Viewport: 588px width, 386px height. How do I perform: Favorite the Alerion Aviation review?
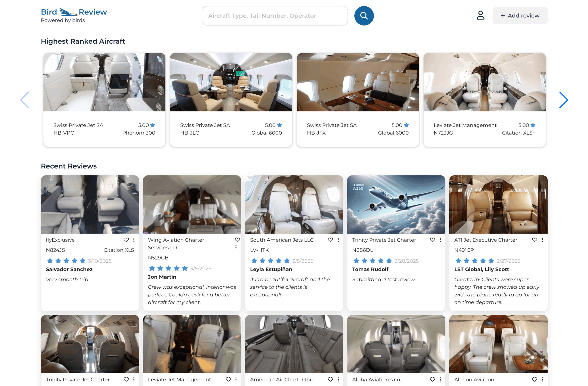pyautogui.click(x=535, y=379)
